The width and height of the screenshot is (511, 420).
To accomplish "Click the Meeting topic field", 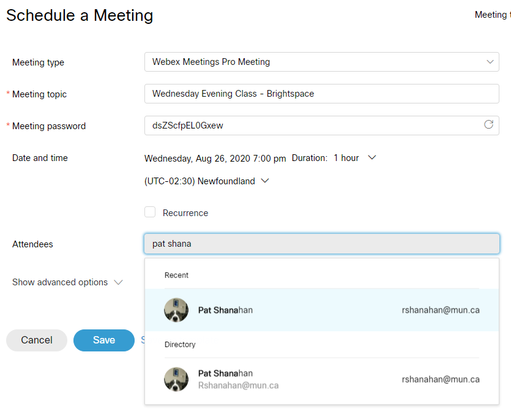I will 322,94.
